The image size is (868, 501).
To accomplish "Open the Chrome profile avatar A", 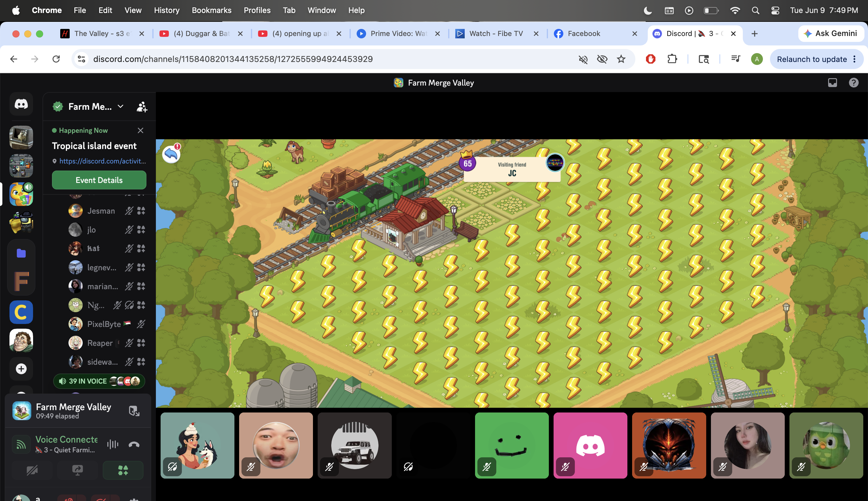I will [756, 59].
